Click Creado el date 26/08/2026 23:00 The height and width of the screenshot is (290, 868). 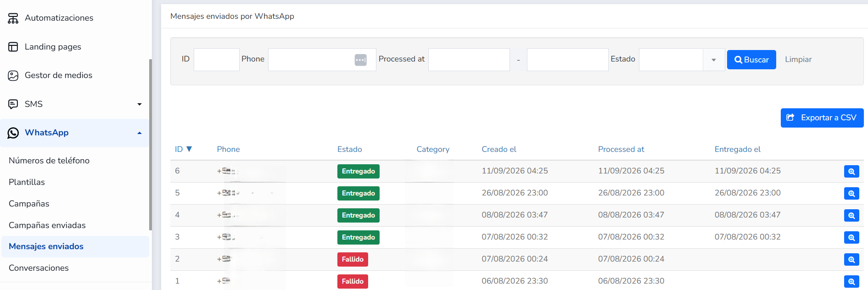tap(515, 193)
